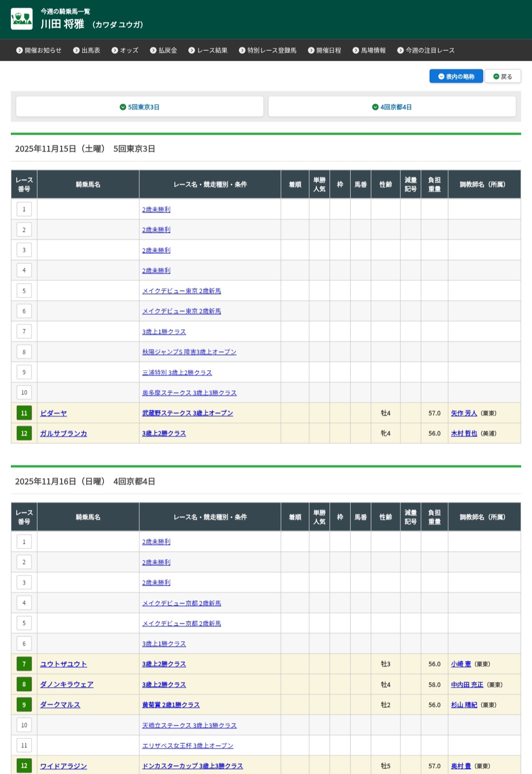Viewport: 532px width, 774px height.
Task: Open 開催日程 menu item
Action: tap(325, 50)
